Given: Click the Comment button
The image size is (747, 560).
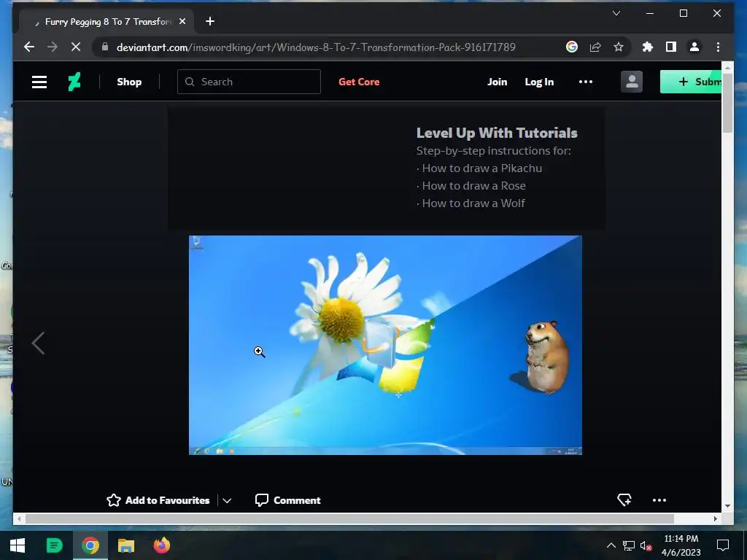Looking at the screenshot, I should coord(287,500).
